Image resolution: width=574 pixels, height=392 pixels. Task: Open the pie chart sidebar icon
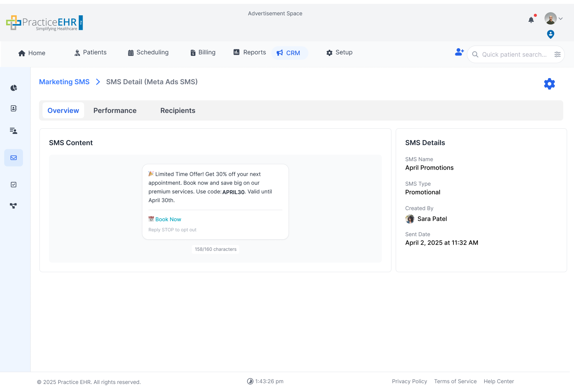pyautogui.click(x=14, y=88)
